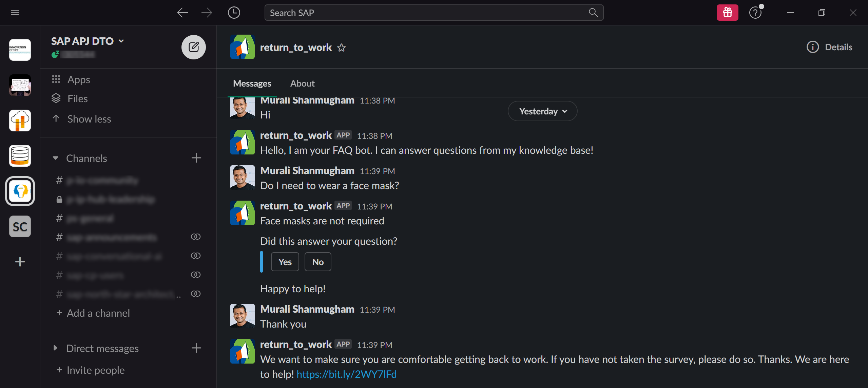Select the Messages tab
The image size is (868, 388).
click(x=252, y=84)
